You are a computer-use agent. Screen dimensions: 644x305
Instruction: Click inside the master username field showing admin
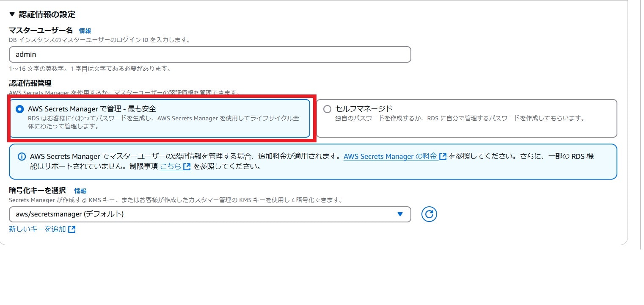click(x=210, y=54)
